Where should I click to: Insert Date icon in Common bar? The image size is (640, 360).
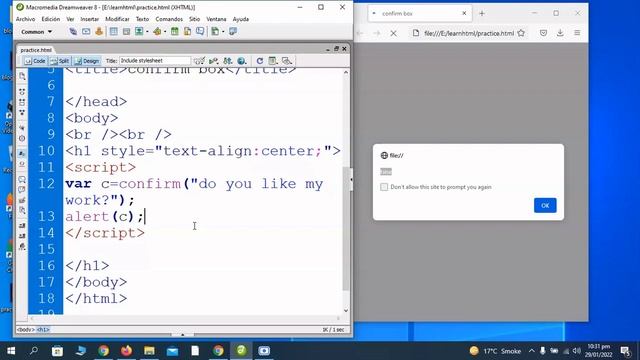(175, 31)
